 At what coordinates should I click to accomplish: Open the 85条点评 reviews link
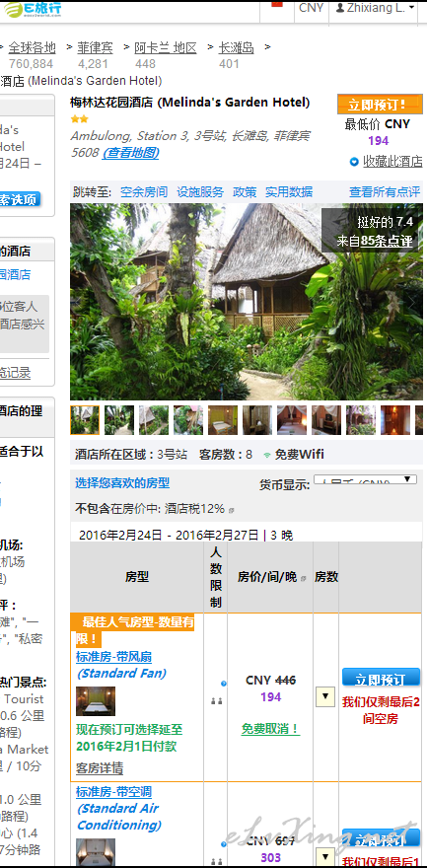point(387,241)
